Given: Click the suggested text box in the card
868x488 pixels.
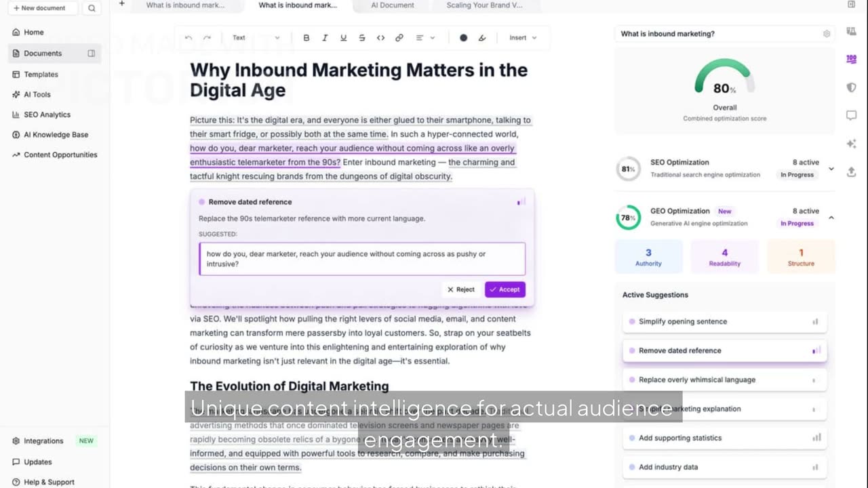Looking at the screenshot, I should click(362, 259).
